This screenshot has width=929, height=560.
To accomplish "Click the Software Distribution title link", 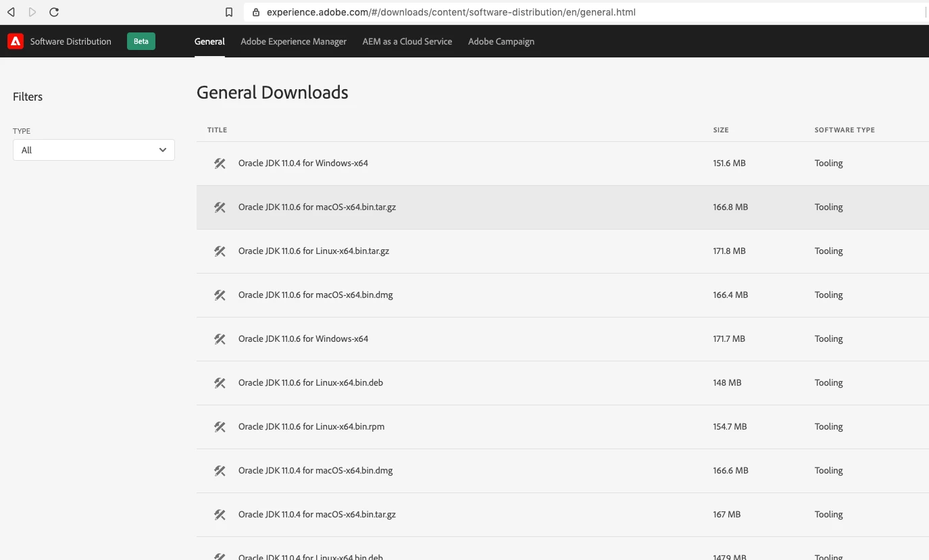I will coord(70,41).
